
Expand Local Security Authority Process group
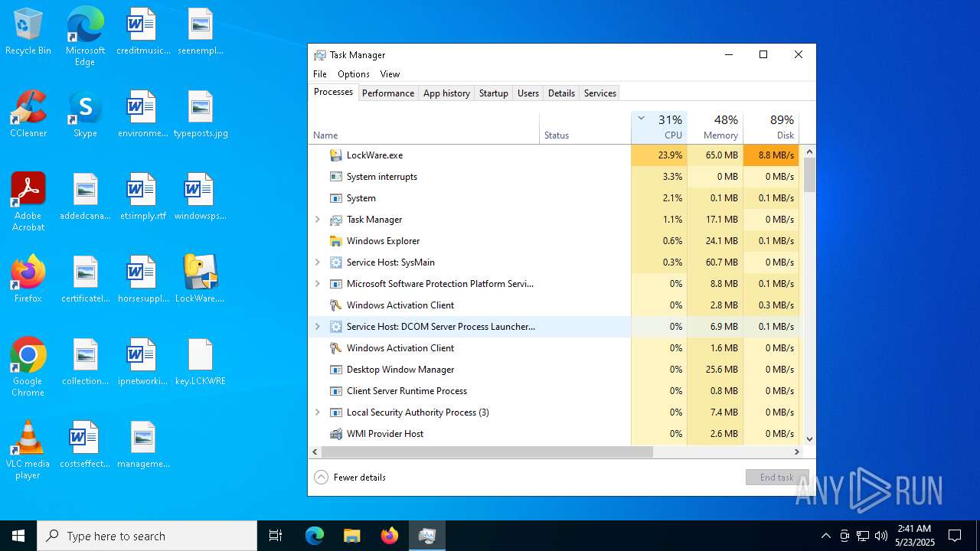click(318, 412)
